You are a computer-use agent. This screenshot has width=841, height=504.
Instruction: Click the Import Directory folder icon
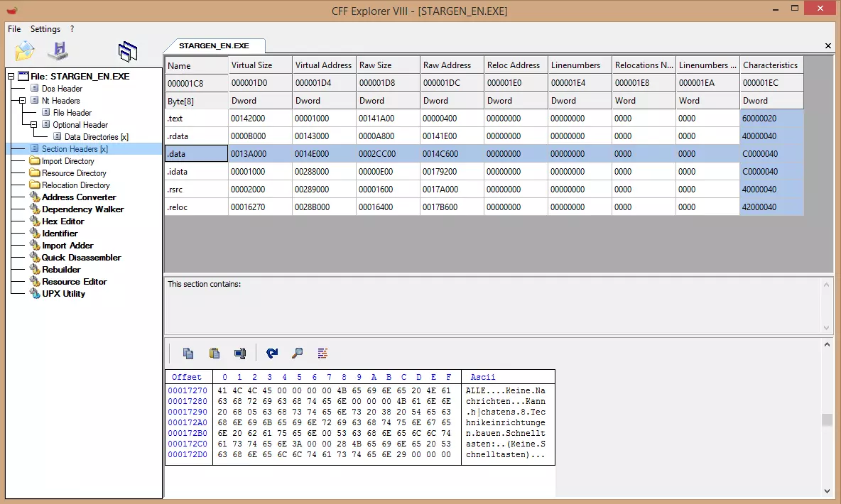coord(35,161)
